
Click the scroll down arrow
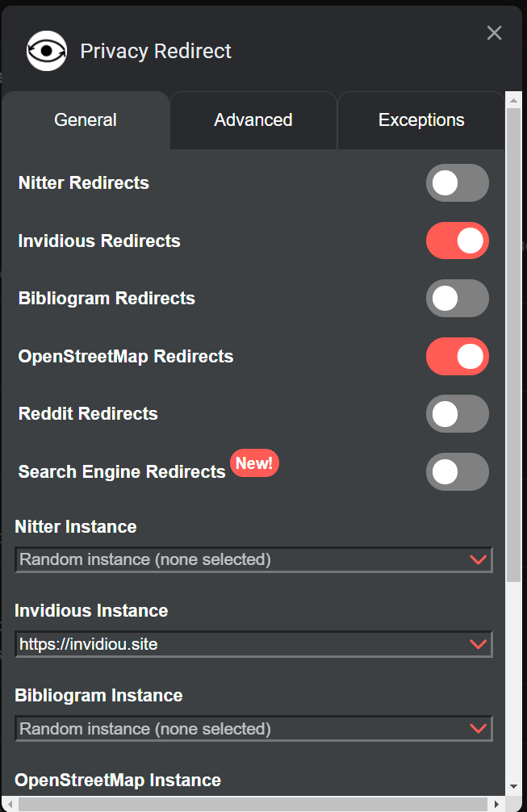coord(513,787)
